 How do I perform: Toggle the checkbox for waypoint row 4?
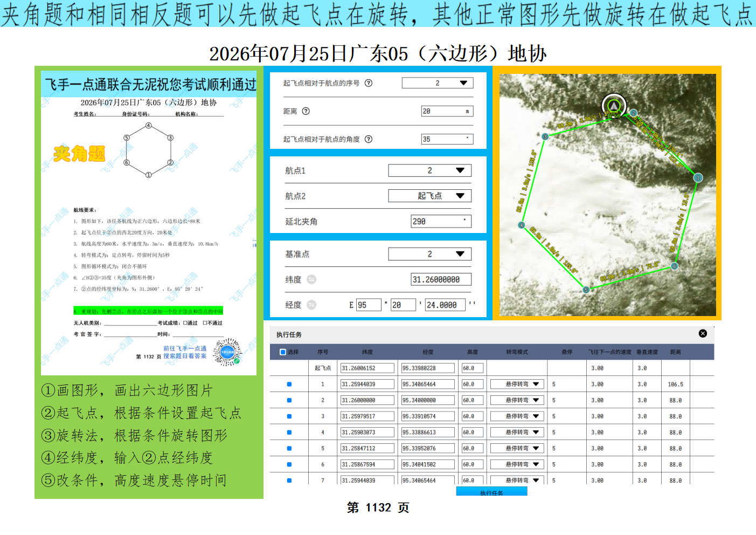[289, 433]
